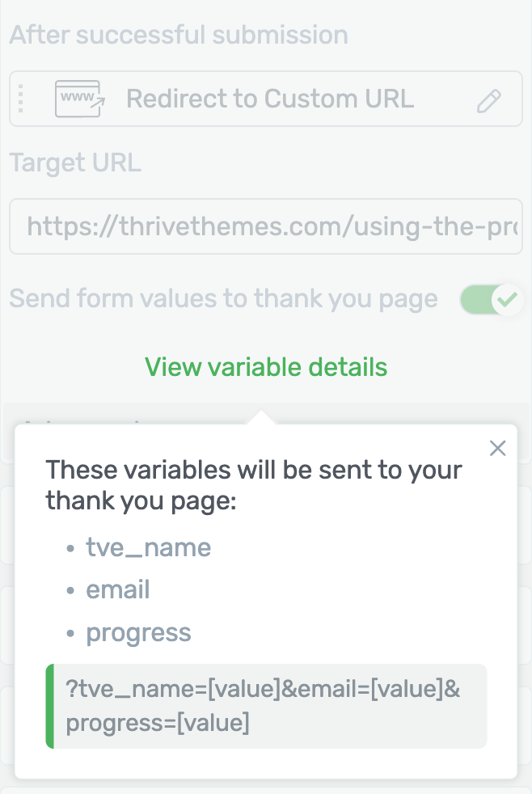Click into the Target URL input field

[x=266, y=226]
